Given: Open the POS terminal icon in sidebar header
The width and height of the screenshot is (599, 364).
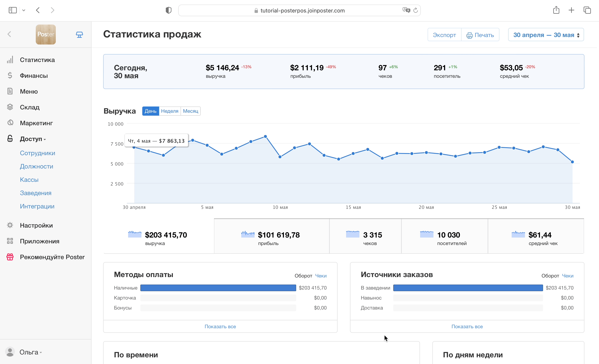Looking at the screenshot, I should [x=79, y=35].
